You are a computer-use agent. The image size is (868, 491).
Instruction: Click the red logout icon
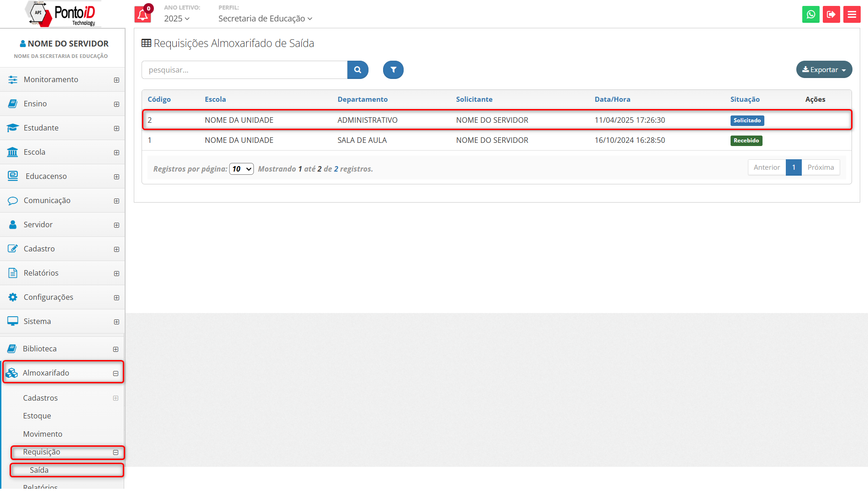[831, 15]
